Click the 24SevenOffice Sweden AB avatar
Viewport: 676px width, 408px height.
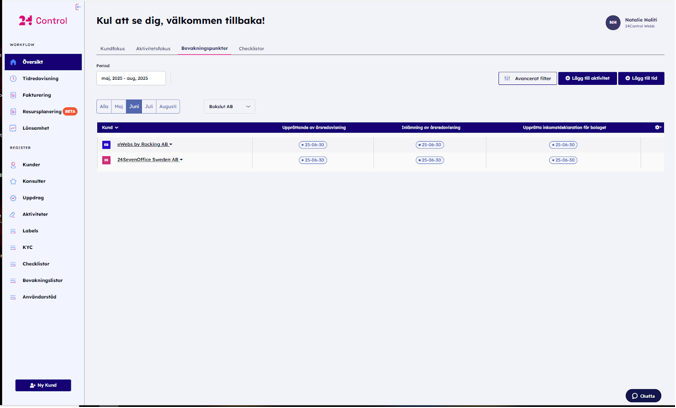[x=106, y=160]
